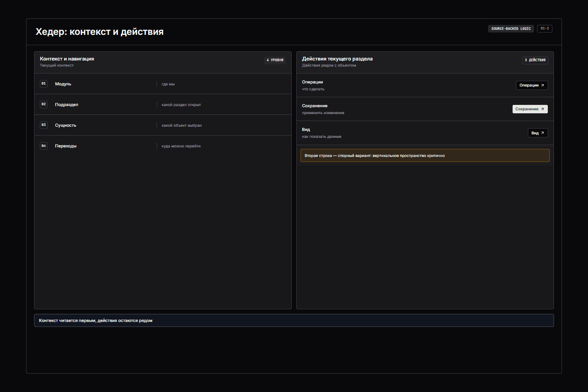Click the "что сделать" hint text
Image resolution: width=588 pixels, height=392 pixels.
point(313,89)
